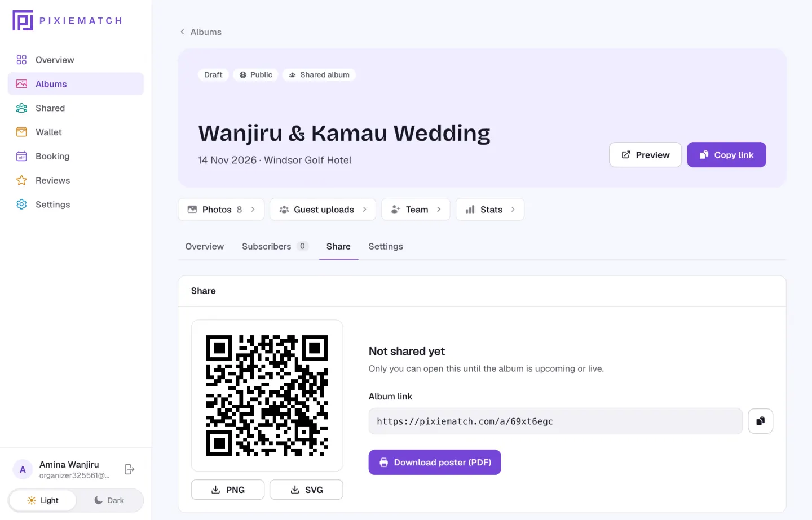Screen dimensions: 812x520
Task: Go to the Shared sidebar section
Action: (76, 108)
